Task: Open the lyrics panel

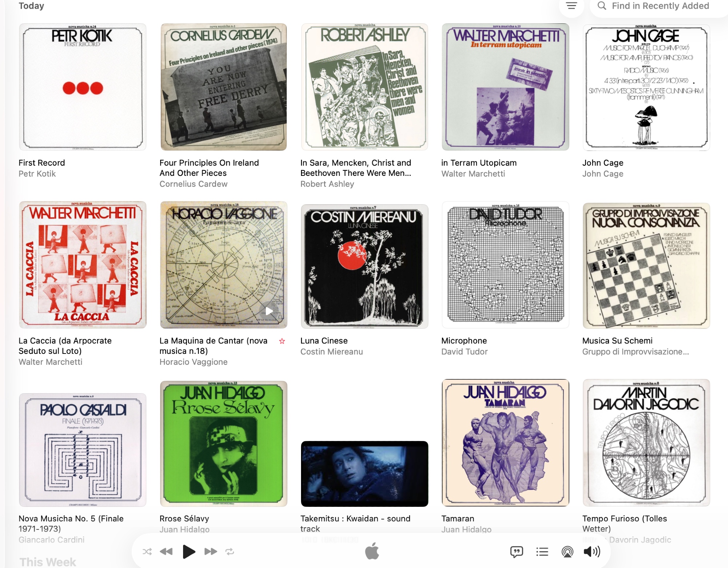Action: point(517,552)
